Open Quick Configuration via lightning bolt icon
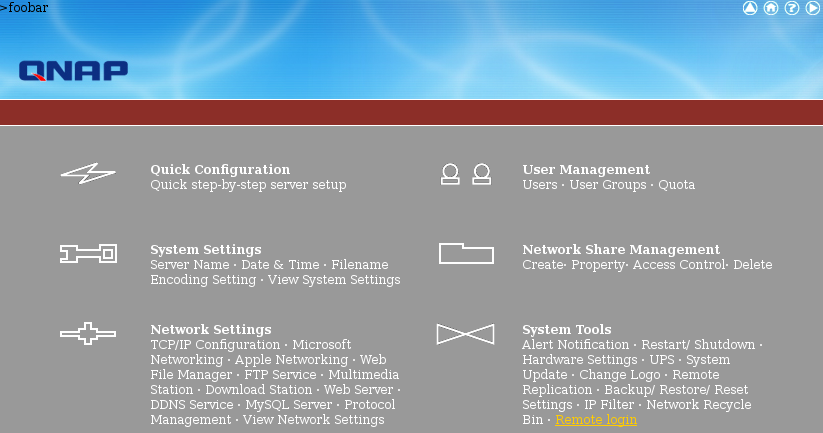 coord(88,174)
